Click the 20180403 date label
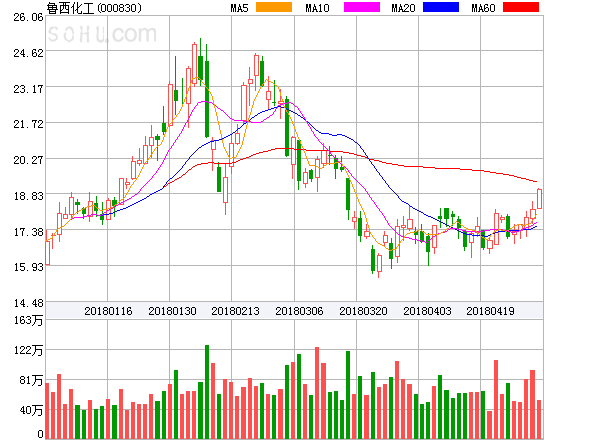The width and height of the screenshot is (600, 440). (427, 311)
